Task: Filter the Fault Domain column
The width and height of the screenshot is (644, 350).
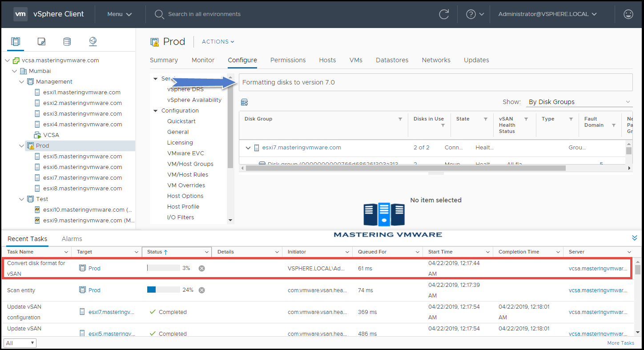Action: tap(614, 125)
